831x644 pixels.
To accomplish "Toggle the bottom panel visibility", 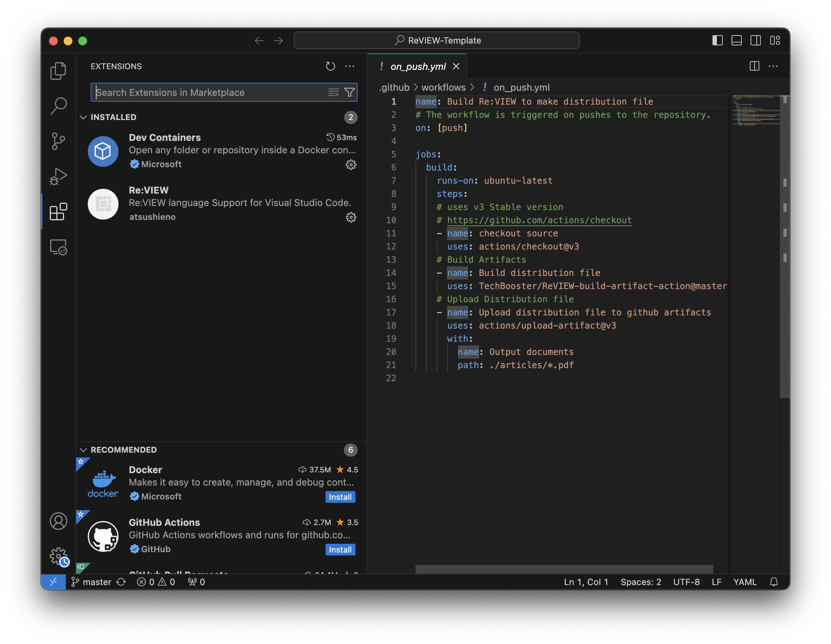I will click(736, 40).
